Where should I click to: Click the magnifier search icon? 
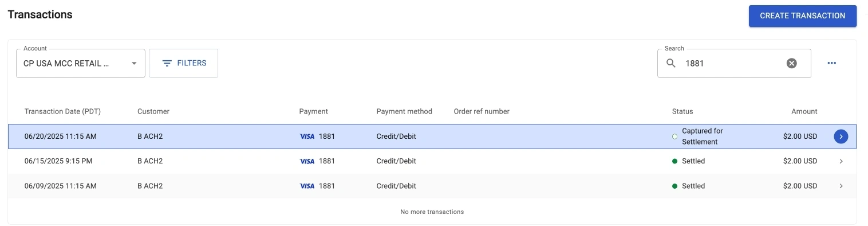671,63
